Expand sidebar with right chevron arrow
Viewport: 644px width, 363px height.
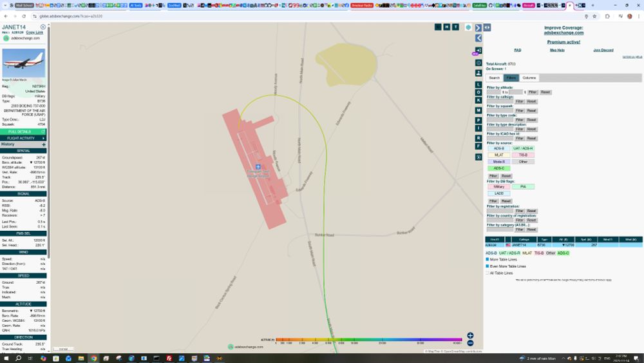pyautogui.click(x=478, y=28)
